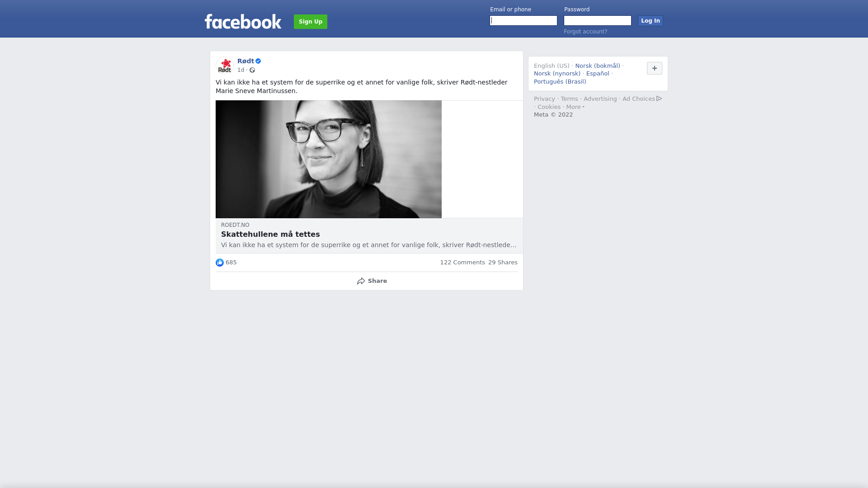Focus the Email or phone field

524,21
